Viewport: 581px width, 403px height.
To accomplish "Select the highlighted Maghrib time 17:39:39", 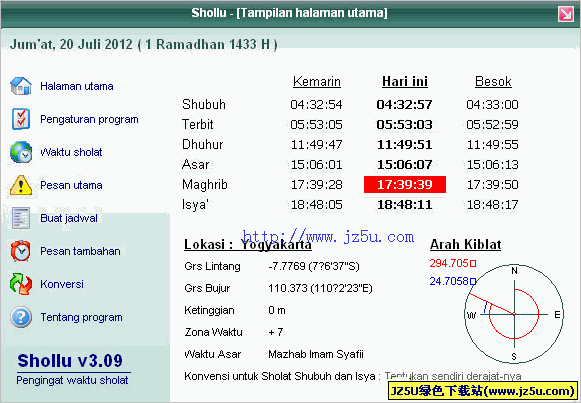I will coord(405,184).
